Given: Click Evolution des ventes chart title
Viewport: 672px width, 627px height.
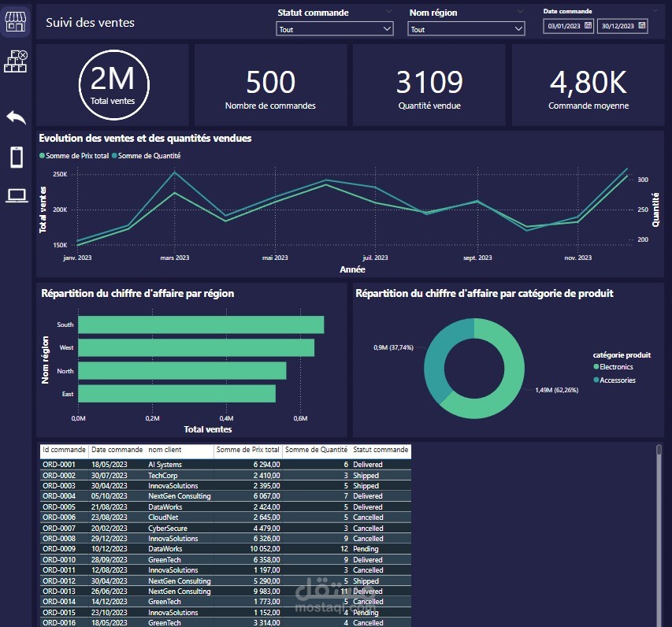Looking at the screenshot, I should point(145,138).
